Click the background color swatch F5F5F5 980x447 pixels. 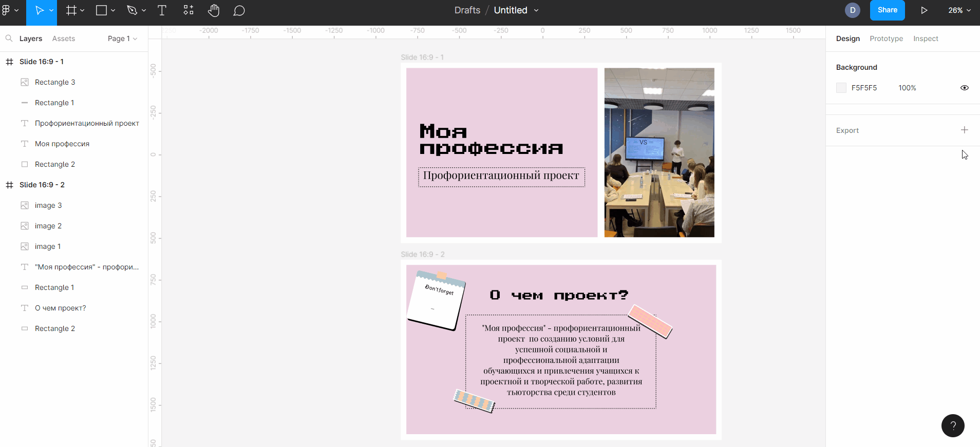841,88
